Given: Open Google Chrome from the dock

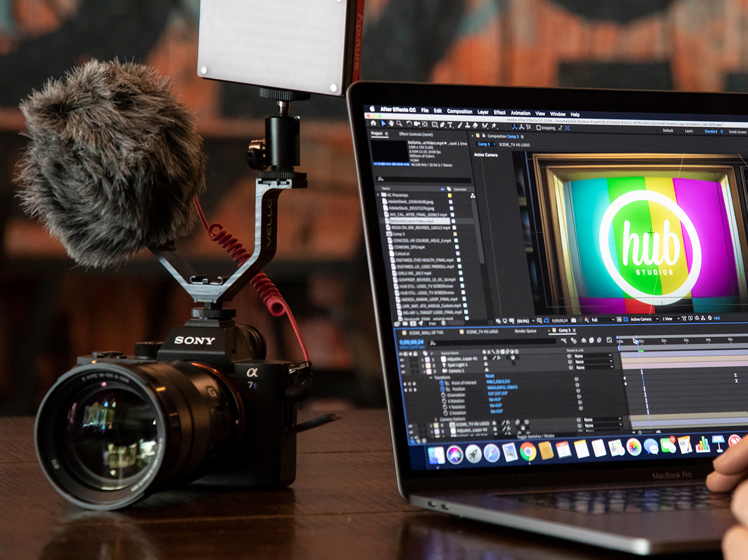Looking at the screenshot, I should tap(528, 452).
